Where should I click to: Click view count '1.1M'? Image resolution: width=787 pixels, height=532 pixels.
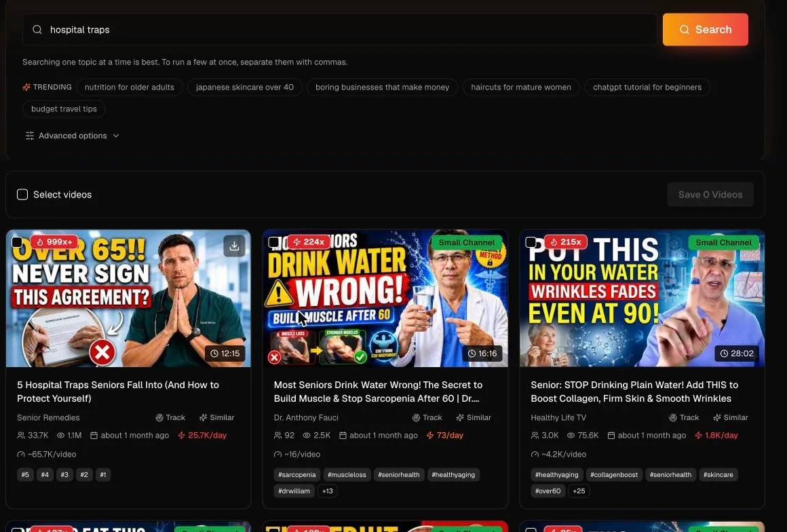[x=69, y=435]
